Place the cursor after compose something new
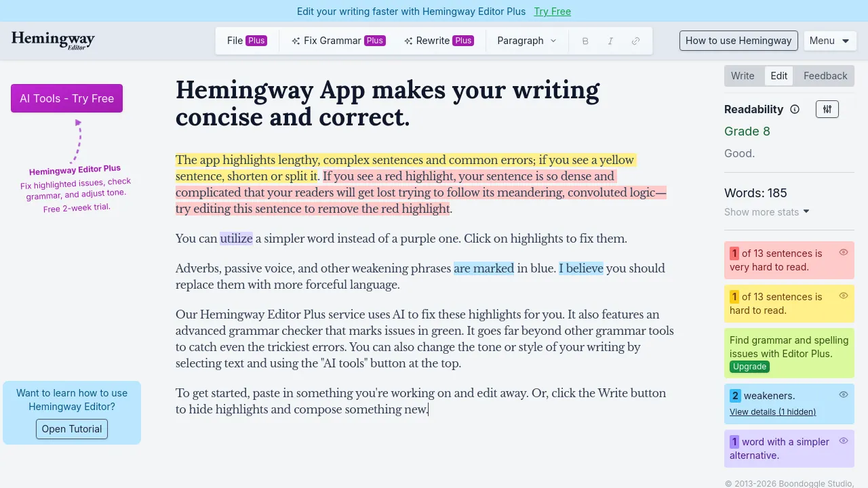 point(429,409)
